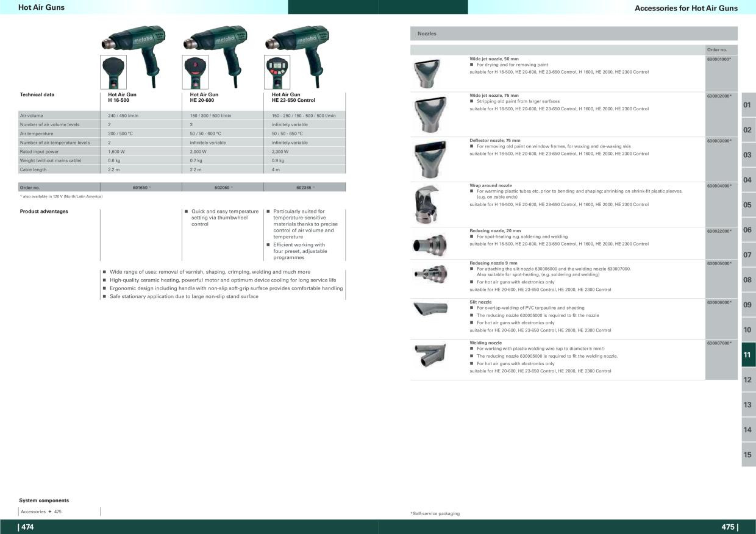Image resolution: width=756 pixels, height=534 pixels.
Task: Click order number 630006000 in Order no. column
Action: tap(719, 302)
